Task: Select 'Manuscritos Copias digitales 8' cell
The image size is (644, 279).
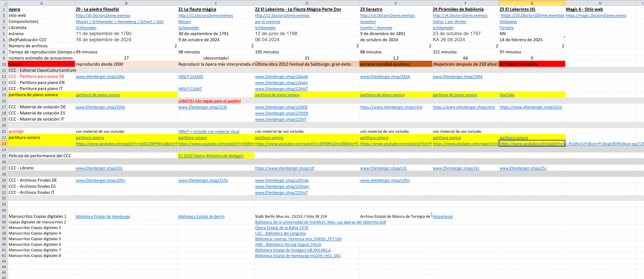Action: 42,256
